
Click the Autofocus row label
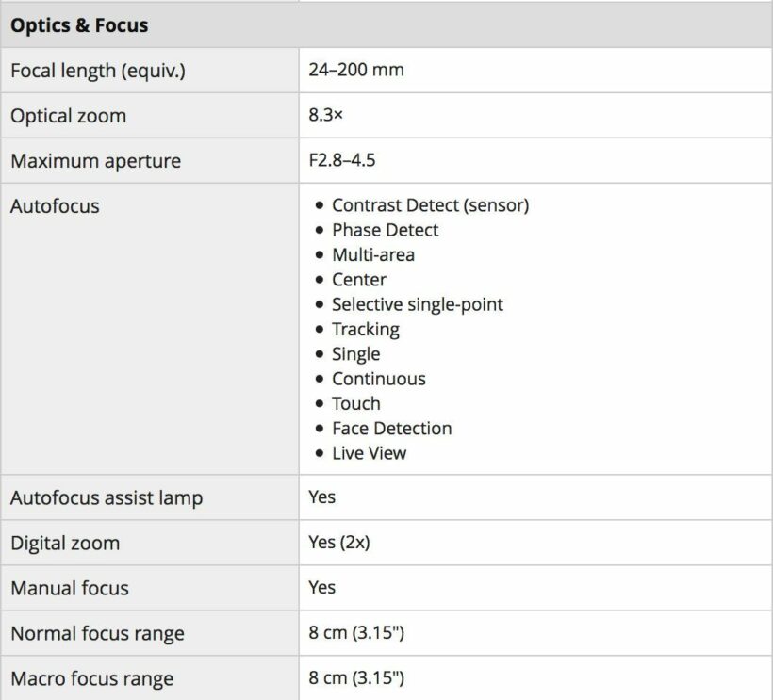tap(55, 205)
